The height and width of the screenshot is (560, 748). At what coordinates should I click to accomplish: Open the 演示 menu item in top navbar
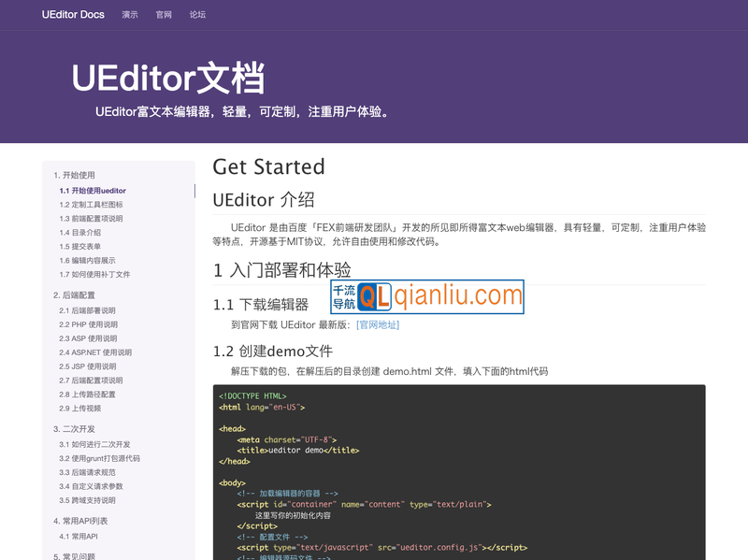129,15
